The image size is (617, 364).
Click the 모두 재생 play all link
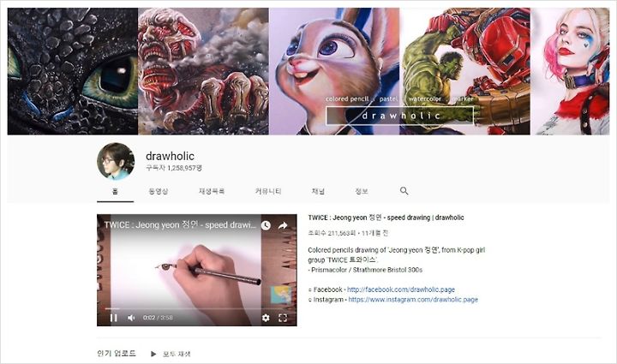pos(177,354)
